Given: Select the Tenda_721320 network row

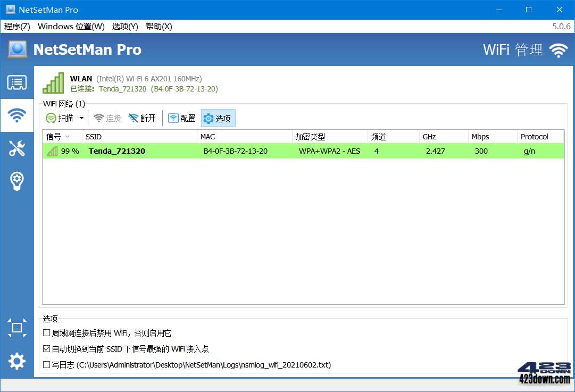Looking at the screenshot, I should click(x=213, y=151).
